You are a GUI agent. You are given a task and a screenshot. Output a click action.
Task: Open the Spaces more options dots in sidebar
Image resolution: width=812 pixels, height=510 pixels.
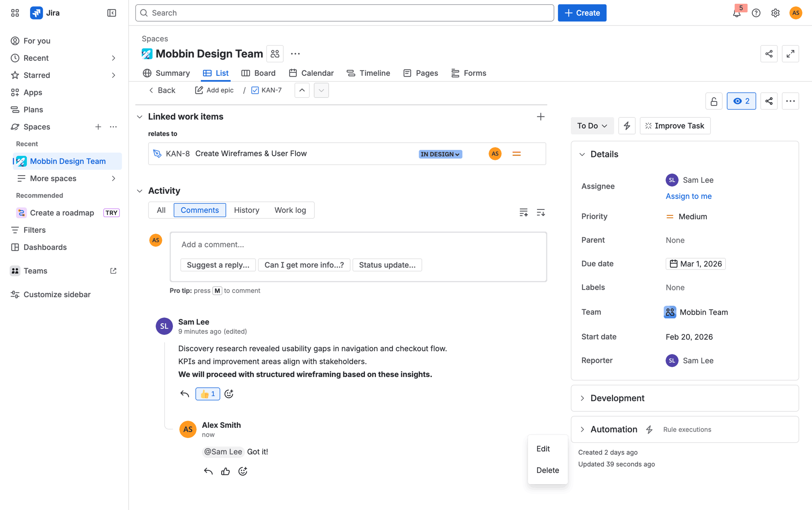pos(113,127)
